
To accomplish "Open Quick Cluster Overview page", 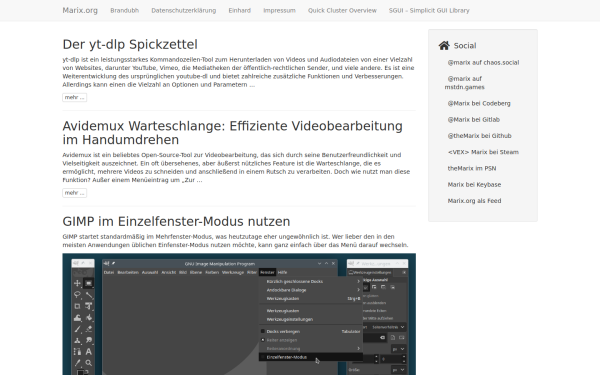I will click(x=342, y=10).
